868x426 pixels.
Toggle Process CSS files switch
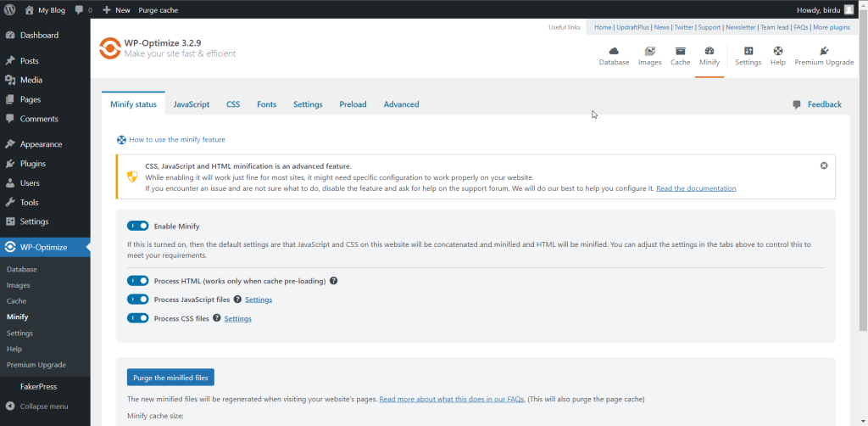click(x=138, y=318)
